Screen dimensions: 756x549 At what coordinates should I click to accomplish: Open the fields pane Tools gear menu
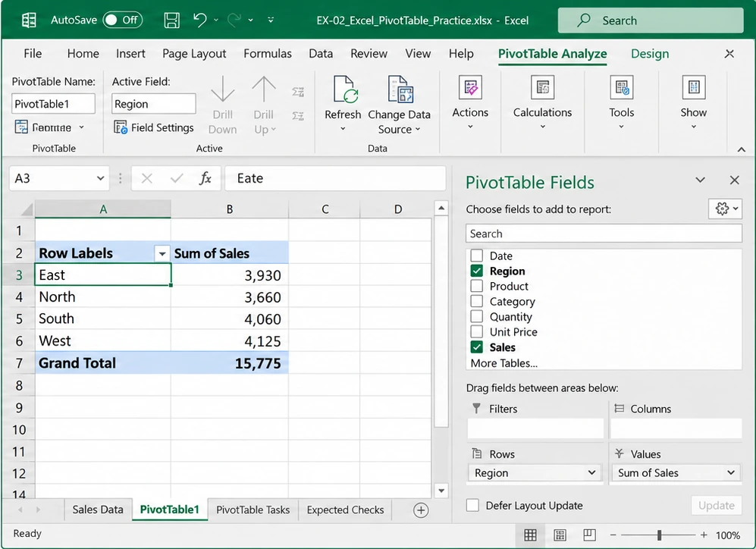tap(726, 209)
